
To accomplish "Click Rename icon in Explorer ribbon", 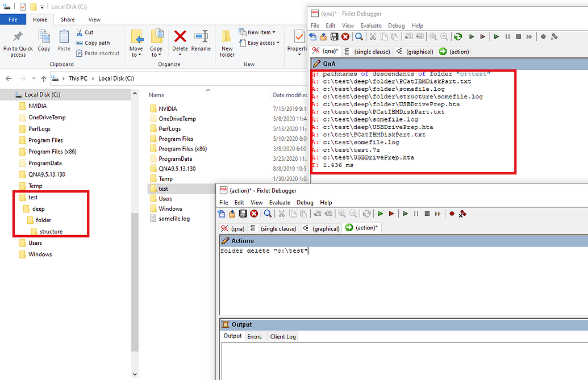I will (x=201, y=41).
